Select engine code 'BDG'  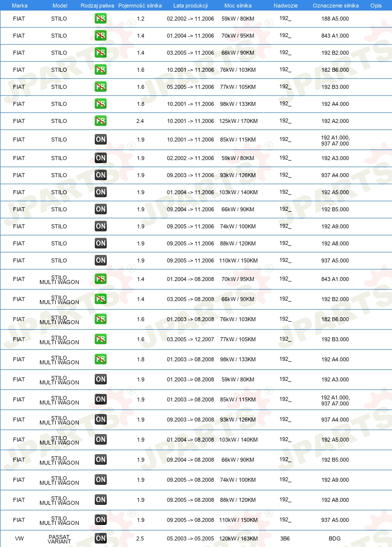(x=335, y=538)
